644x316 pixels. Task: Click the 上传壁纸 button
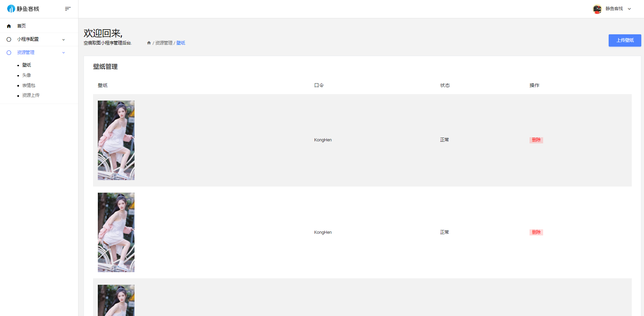[x=625, y=40]
